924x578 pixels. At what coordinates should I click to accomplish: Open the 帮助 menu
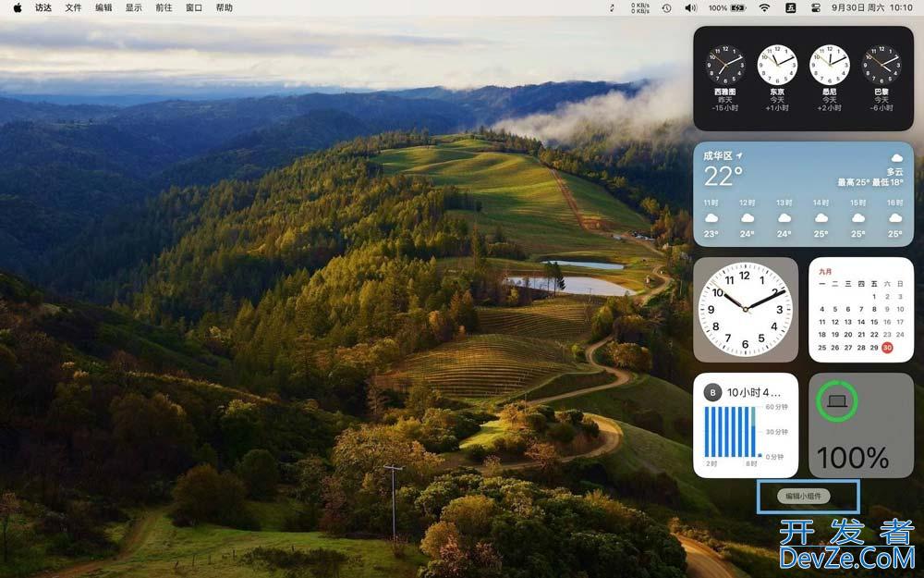point(224,7)
